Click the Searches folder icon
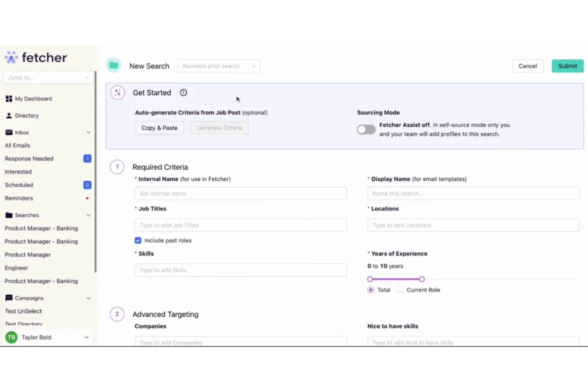Screen dimensions: 588x392 pos(8,215)
